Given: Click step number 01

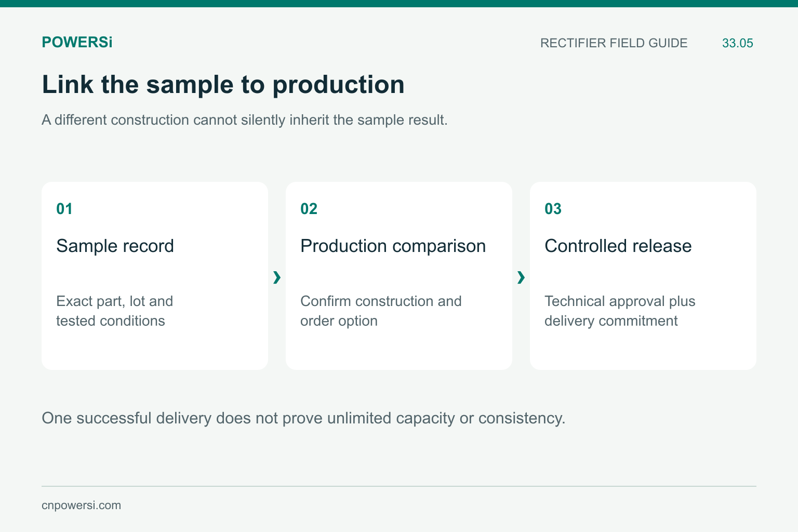Looking at the screenshot, I should pyautogui.click(x=64, y=209).
